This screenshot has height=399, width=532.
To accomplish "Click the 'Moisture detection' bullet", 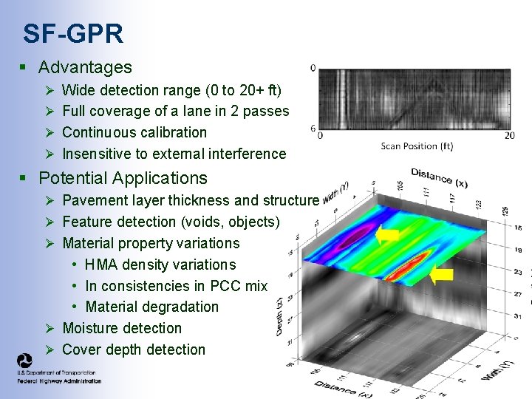I will (x=122, y=328).
